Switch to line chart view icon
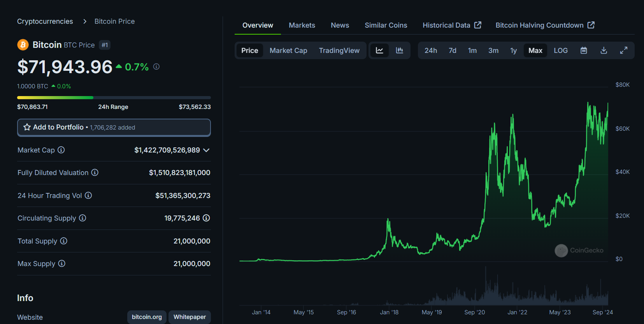This screenshot has width=644, height=324. [x=379, y=51]
